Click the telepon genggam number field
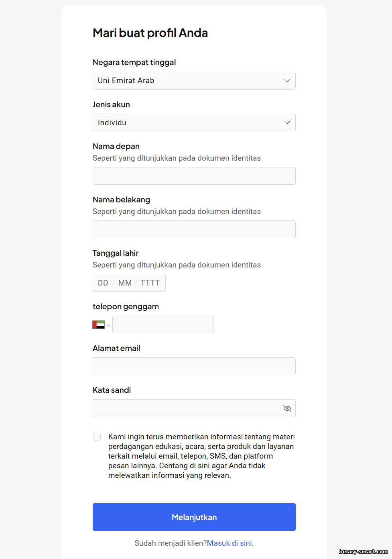The image size is (392, 559). tap(162, 324)
